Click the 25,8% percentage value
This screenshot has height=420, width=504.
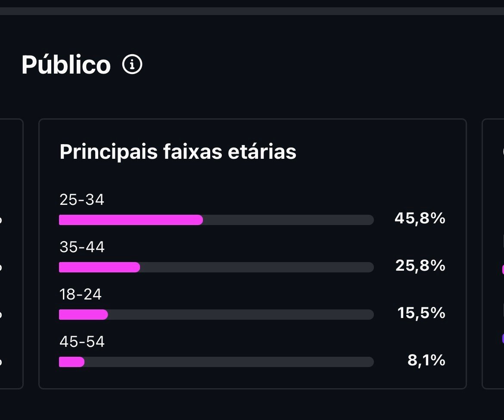[x=420, y=266]
